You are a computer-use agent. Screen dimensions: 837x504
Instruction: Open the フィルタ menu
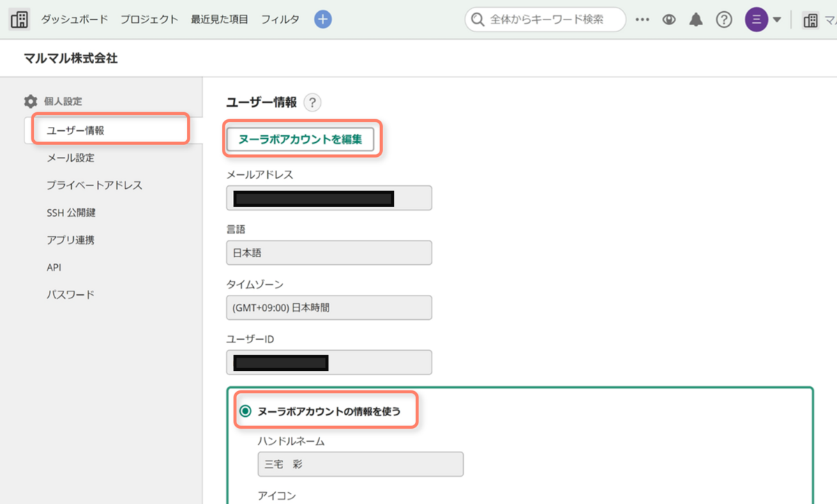[x=280, y=20]
